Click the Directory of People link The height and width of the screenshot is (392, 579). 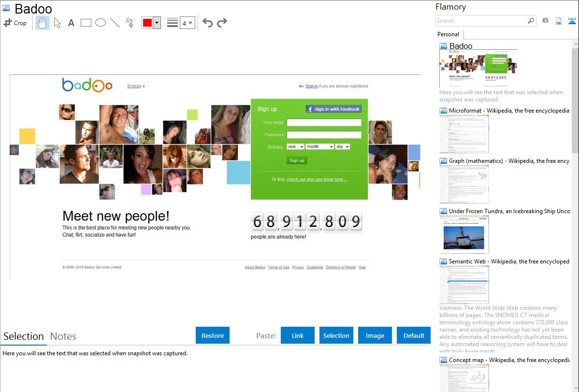341,267
